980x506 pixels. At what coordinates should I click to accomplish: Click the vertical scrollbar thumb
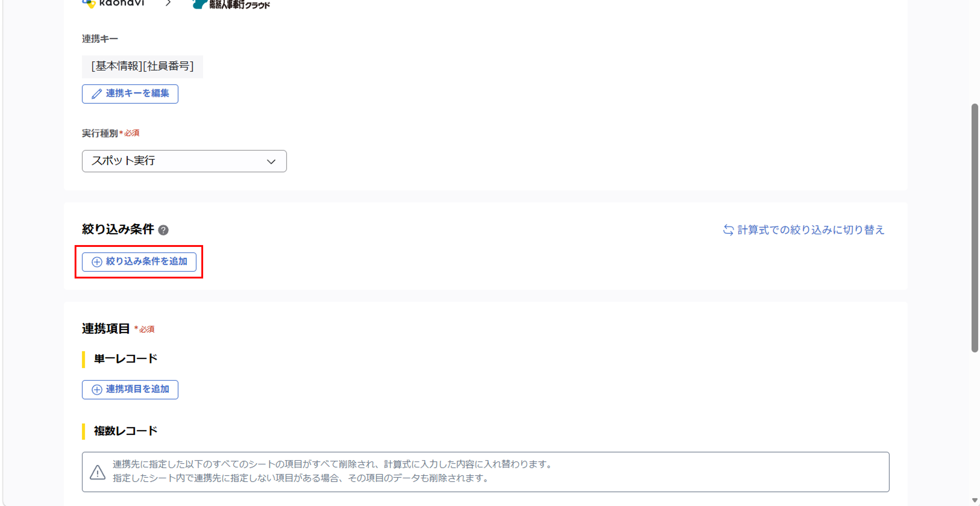tap(974, 228)
